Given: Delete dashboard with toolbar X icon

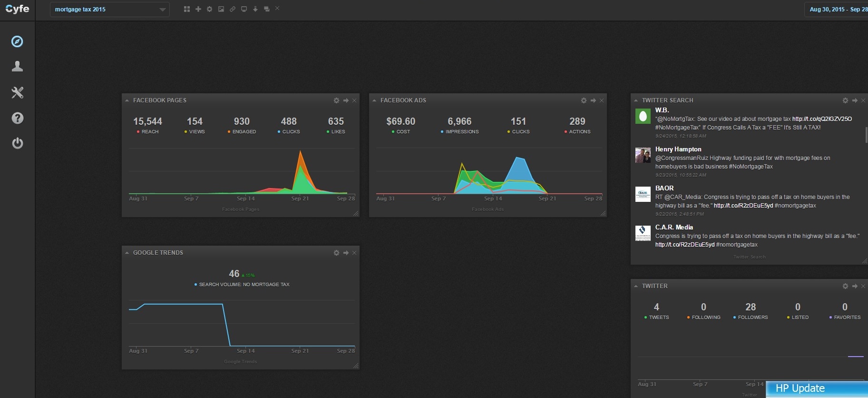Looking at the screenshot, I should coord(277,9).
